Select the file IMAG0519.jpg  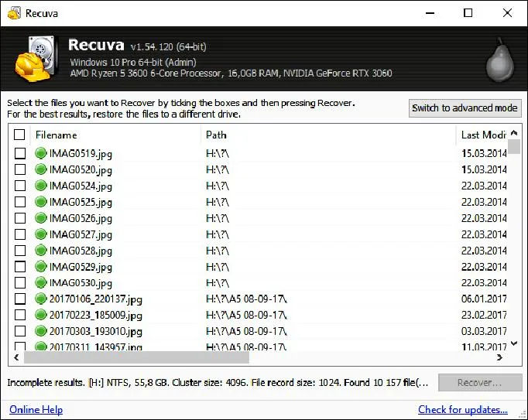pos(81,153)
